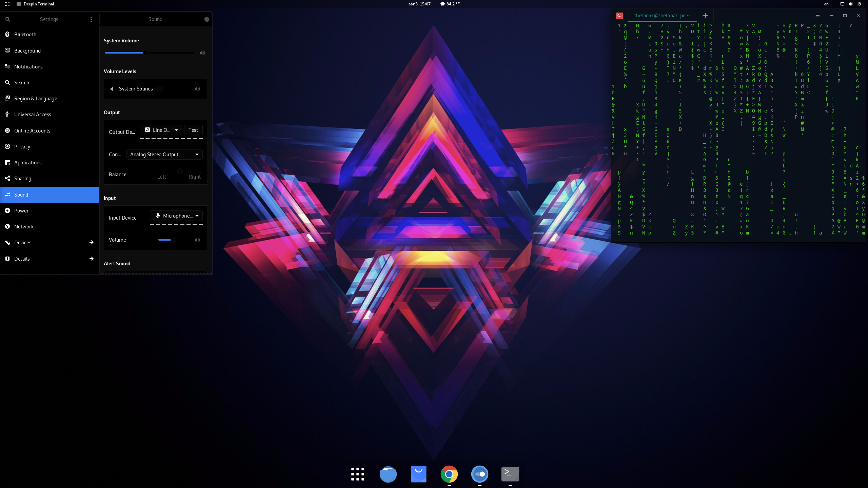Viewport: 868px width, 488px height.
Task: Click the Applications sidebar icon
Action: click(x=7, y=162)
